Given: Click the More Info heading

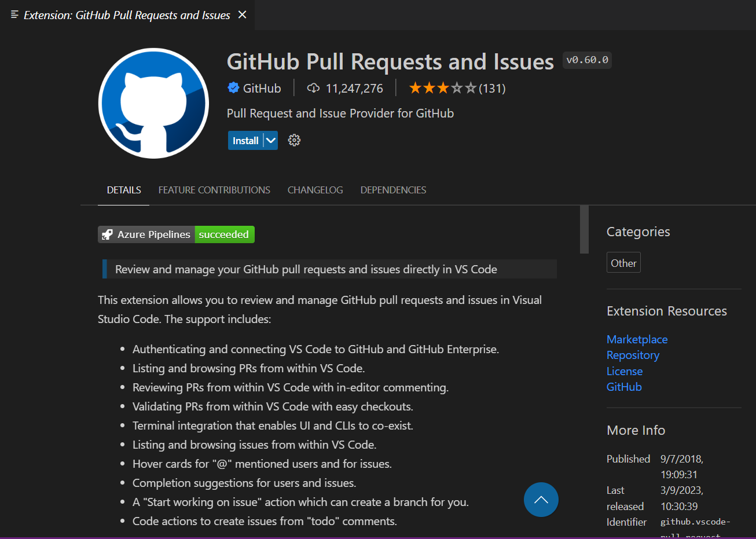Looking at the screenshot, I should tap(636, 430).
